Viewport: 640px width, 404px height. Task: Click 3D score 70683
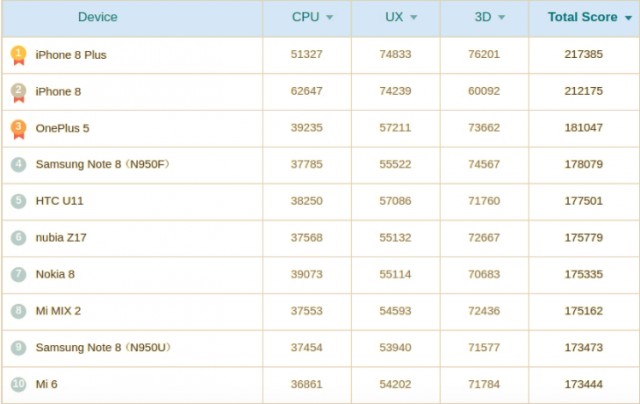(x=484, y=274)
